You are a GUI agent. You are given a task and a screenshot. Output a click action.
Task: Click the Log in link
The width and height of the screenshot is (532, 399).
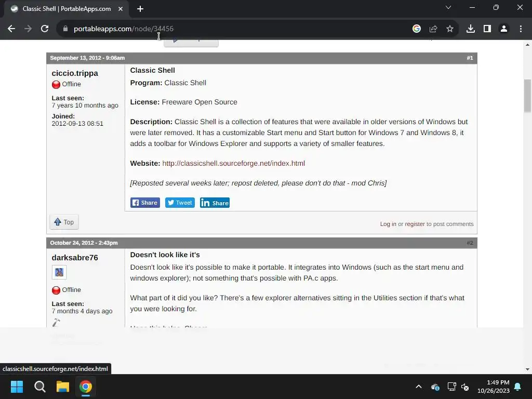[x=388, y=224]
